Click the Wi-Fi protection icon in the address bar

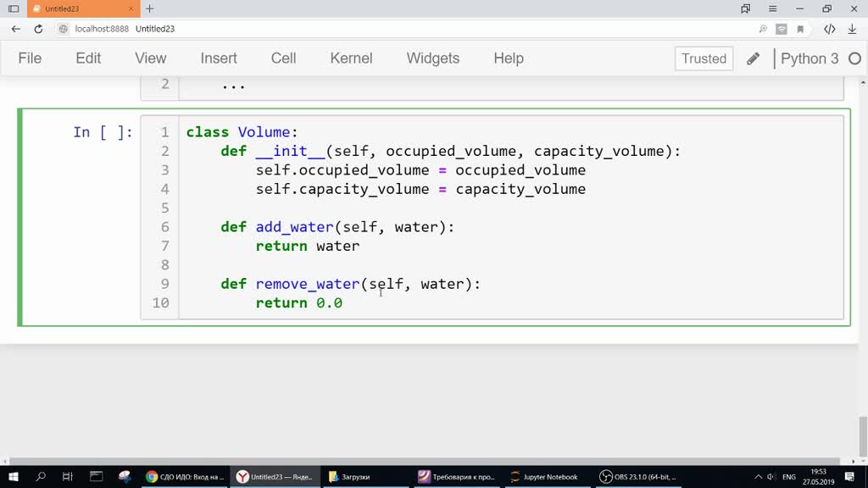click(781, 29)
